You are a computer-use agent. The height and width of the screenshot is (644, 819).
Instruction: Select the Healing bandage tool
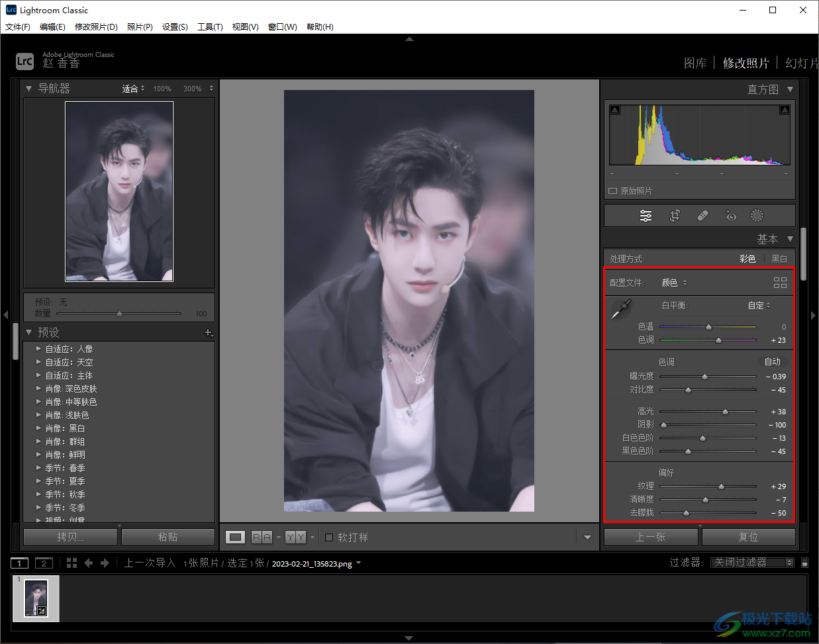[x=702, y=216]
